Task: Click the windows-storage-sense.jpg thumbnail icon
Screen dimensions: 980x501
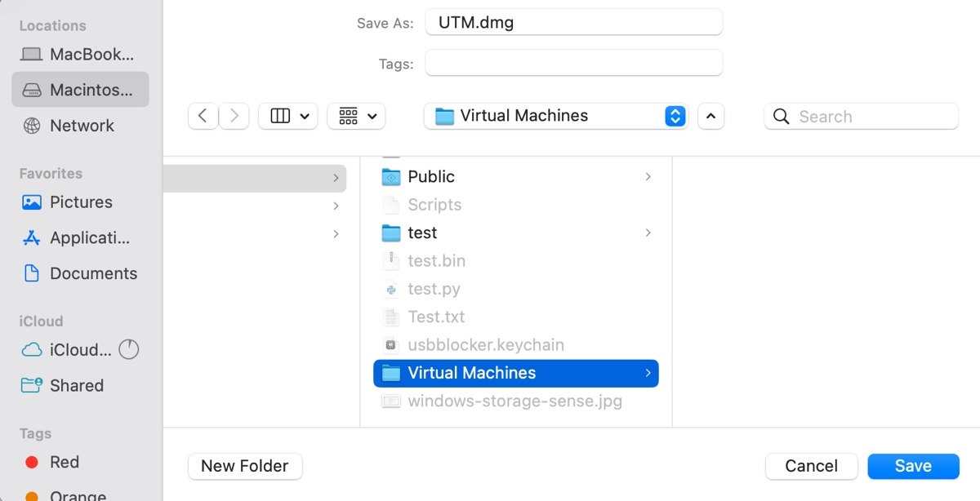Action: [391, 401]
